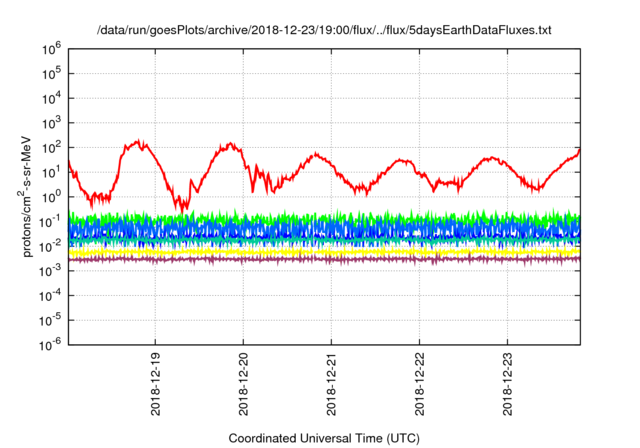This screenshot has width=640, height=448.
Task: Click the 10^6 y-axis tick label
Action: pyautogui.click(x=51, y=49)
